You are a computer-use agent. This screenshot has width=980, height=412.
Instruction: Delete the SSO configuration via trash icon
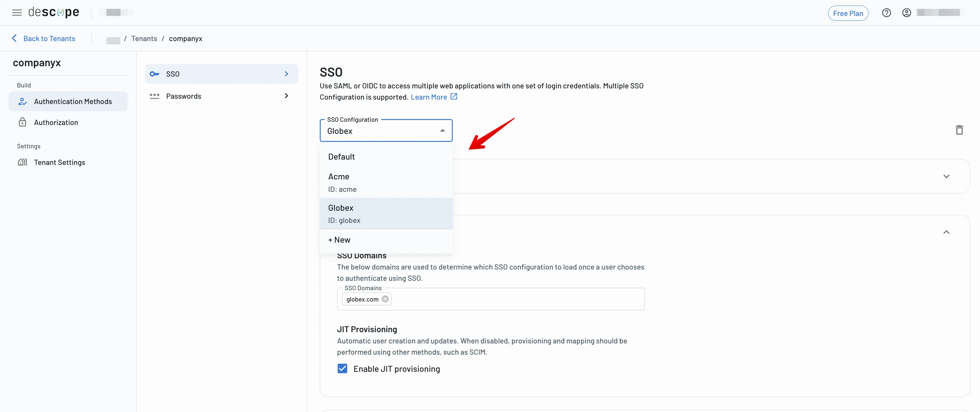tap(960, 130)
